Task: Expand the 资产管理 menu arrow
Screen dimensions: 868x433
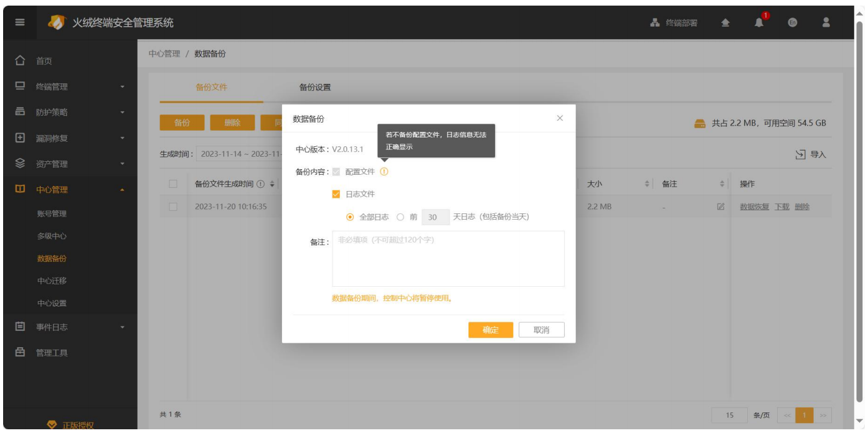Action: pyautogui.click(x=123, y=164)
